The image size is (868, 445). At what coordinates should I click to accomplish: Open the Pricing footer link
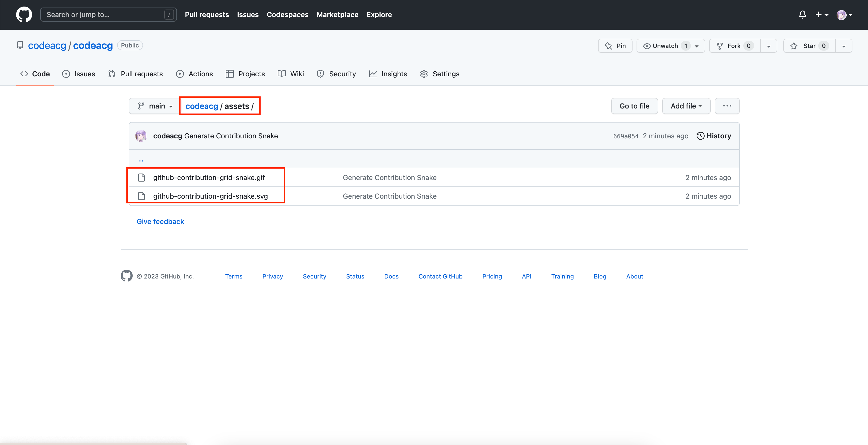[492, 276]
